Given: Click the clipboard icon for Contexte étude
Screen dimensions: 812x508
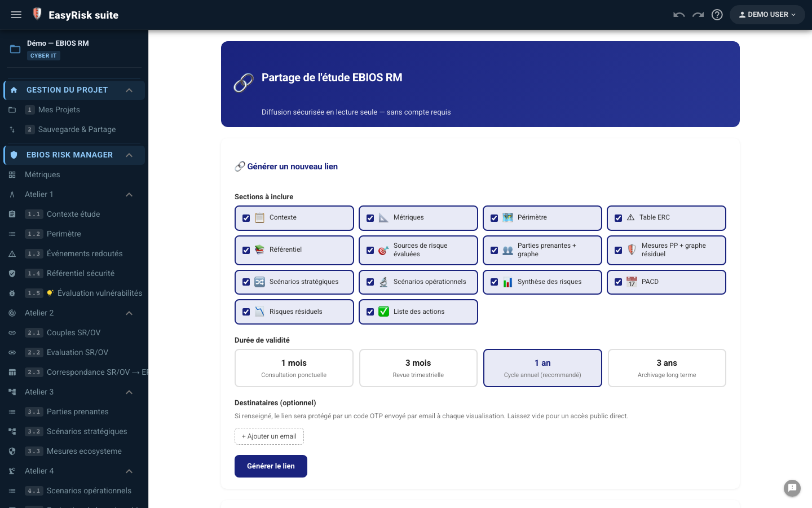Looking at the screenshot, I should click(x=12, y=214).
